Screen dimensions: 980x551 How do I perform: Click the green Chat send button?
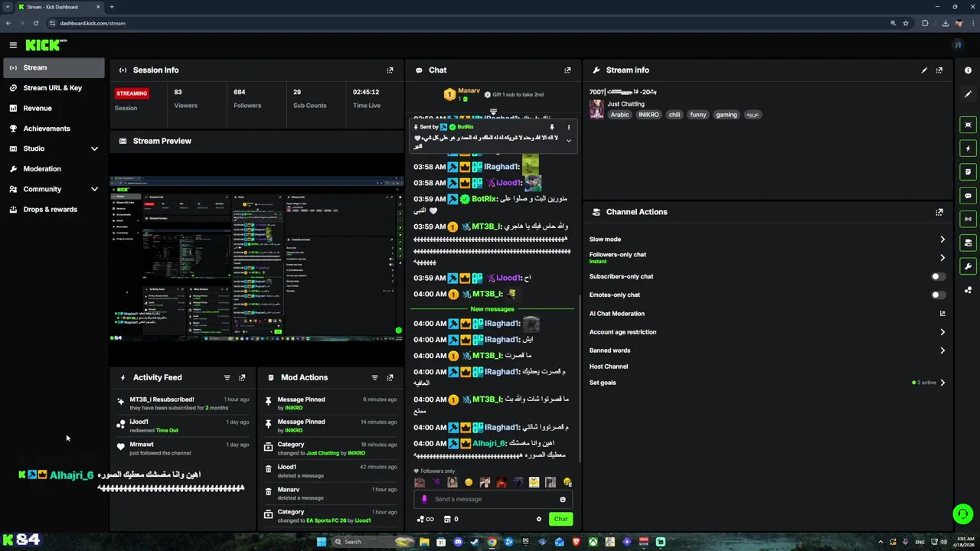pyautogui.click(x=560, y=519)
